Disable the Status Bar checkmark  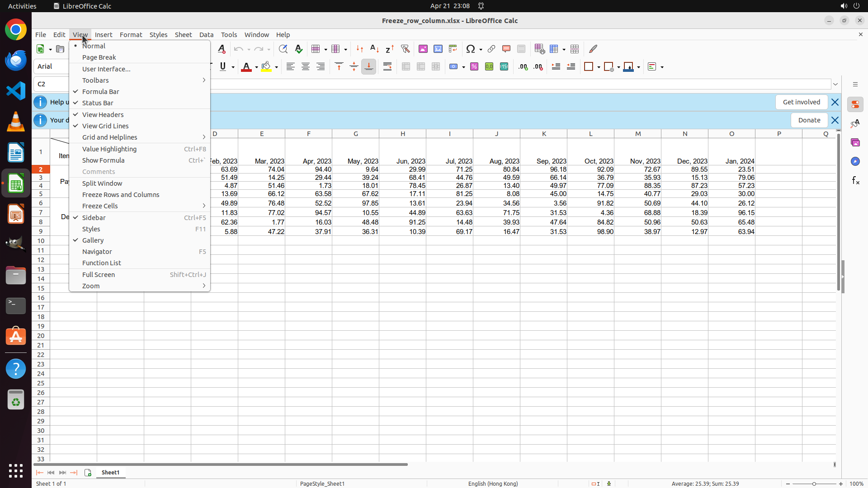(x=97, y=103)
